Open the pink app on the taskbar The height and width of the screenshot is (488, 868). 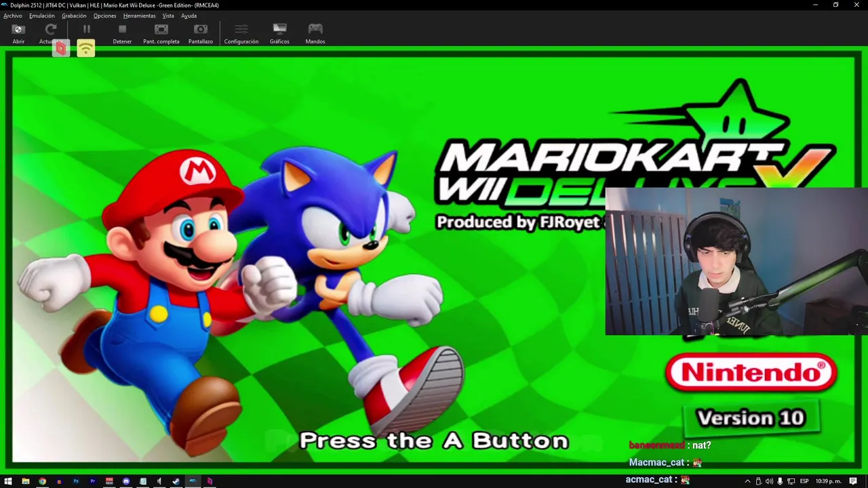[x=210, y=481]
